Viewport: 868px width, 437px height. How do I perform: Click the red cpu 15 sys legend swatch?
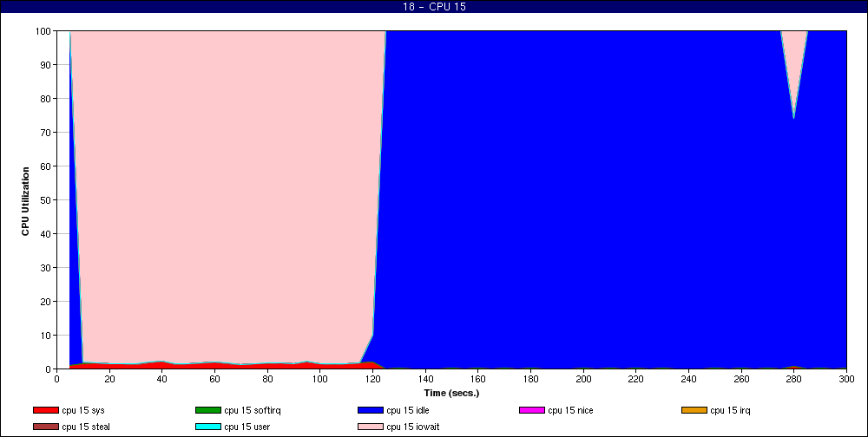(x=46, y=410)
